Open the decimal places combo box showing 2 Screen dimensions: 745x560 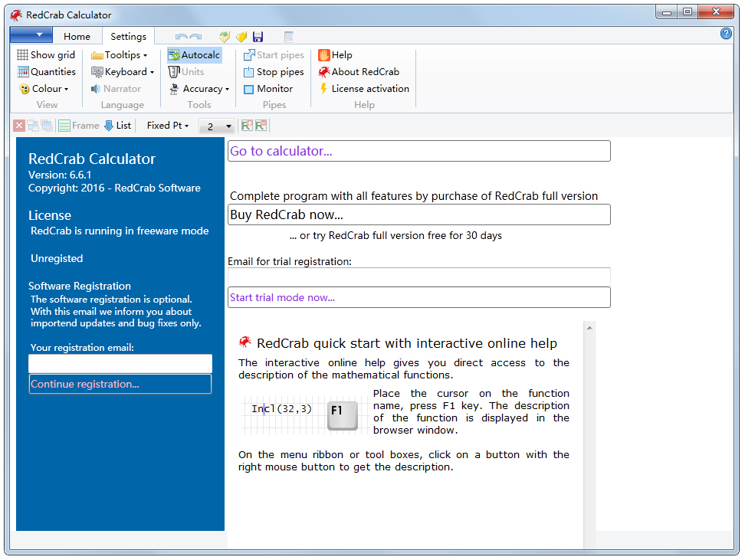pos(217,126)
